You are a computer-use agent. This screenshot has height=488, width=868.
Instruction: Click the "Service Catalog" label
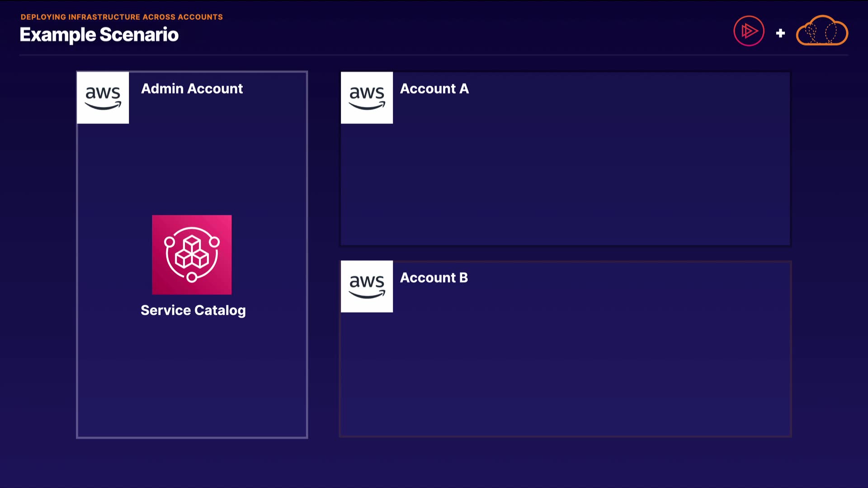pyautogui.click(x=193, y=310)
